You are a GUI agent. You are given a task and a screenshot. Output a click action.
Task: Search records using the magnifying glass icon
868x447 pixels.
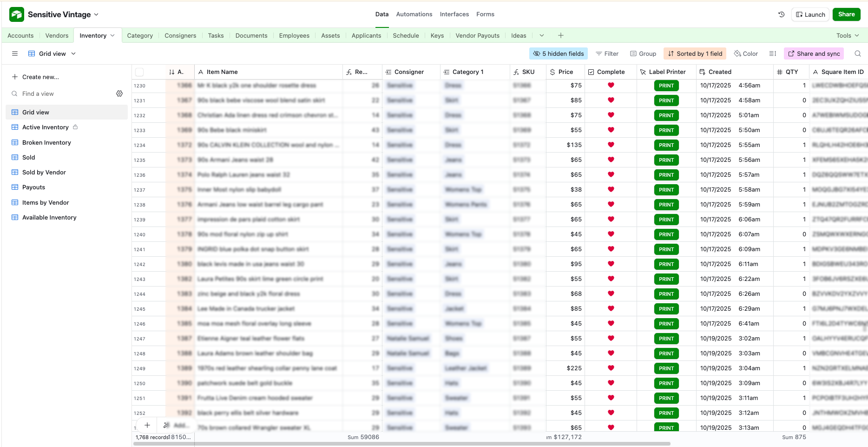tap(857, 53)
